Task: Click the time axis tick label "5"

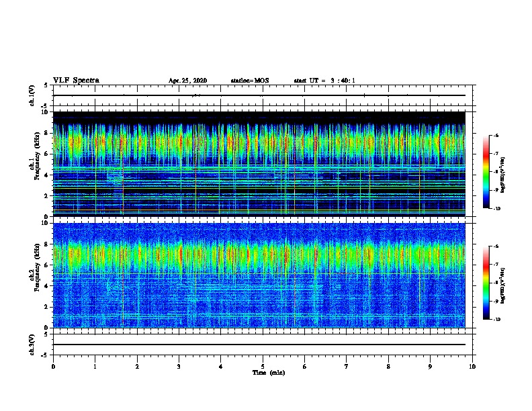Action: (x=263, y=367)
